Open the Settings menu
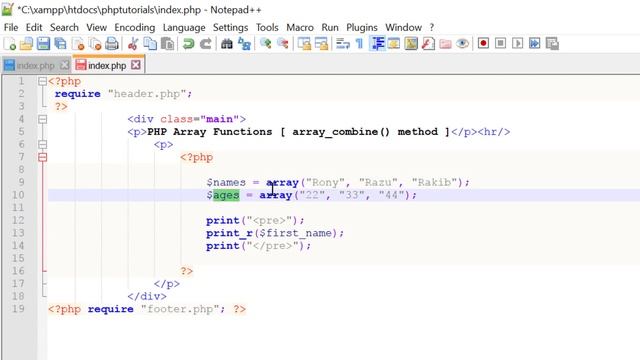This screenshot has width=640, height=360. (x=231, y=27)
